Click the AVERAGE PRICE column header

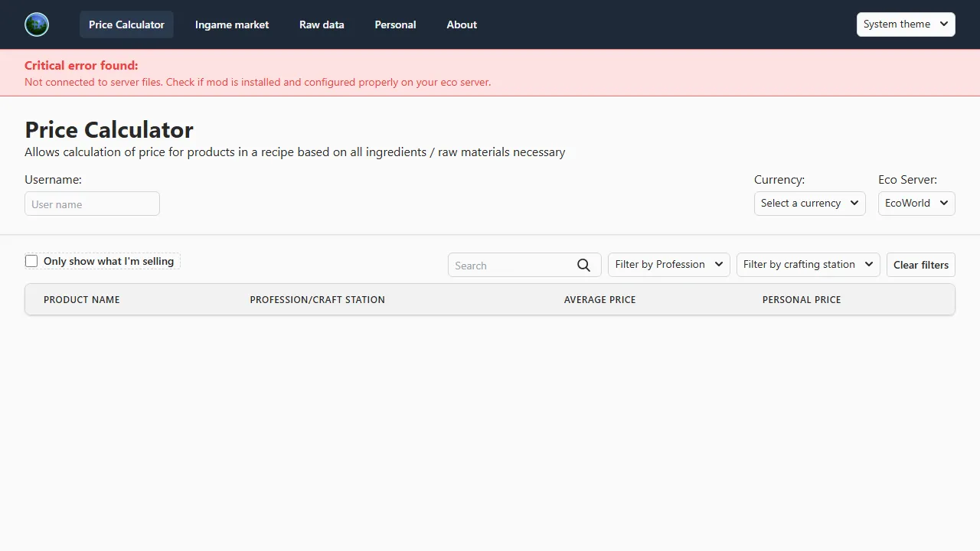(x=599, y=299)
